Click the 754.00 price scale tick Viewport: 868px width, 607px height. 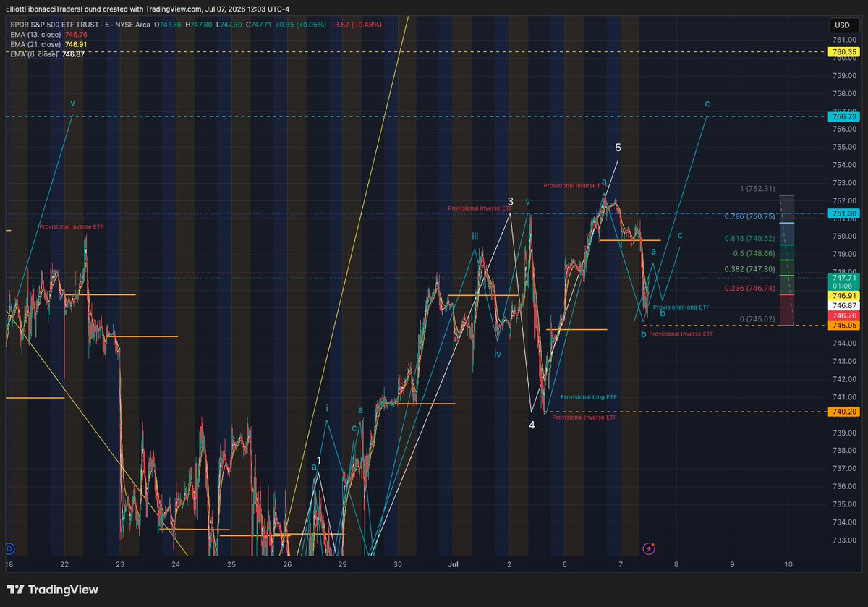[x=844, y=164]
